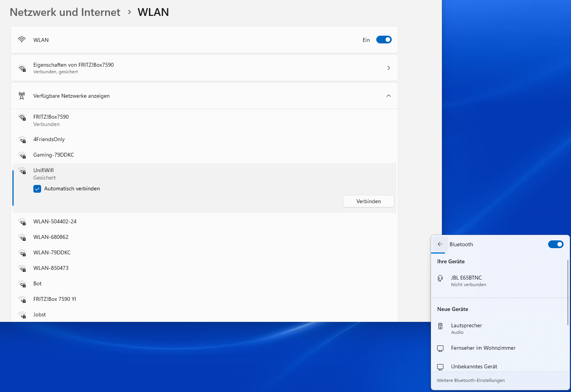Click the WLAN wifi icon in top row

click(x=22, y=40)
